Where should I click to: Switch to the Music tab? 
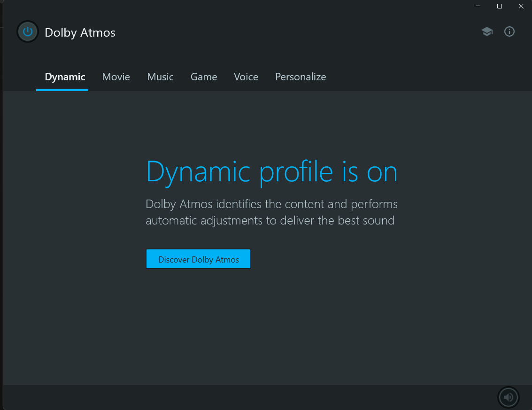tap(160, 77)
